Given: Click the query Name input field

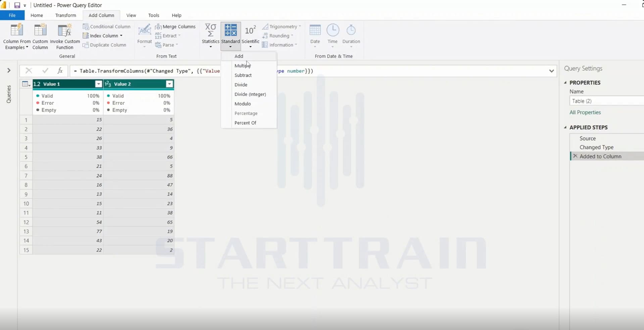Looking at the screenshot, I should (x=607, y=101).
